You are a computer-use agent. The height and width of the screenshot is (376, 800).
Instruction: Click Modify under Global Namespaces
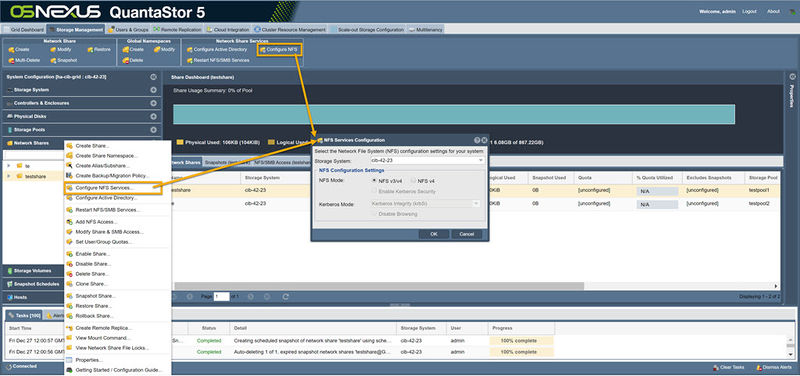[164, 49]
